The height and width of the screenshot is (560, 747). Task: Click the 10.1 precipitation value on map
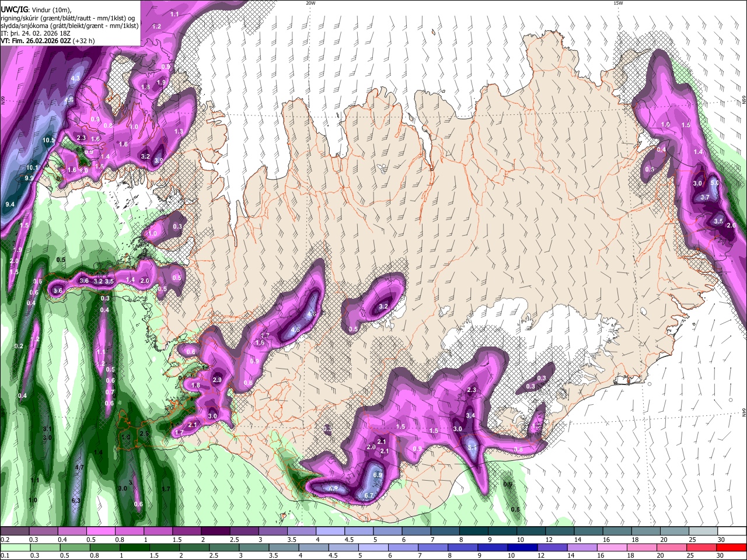point(32,168)
